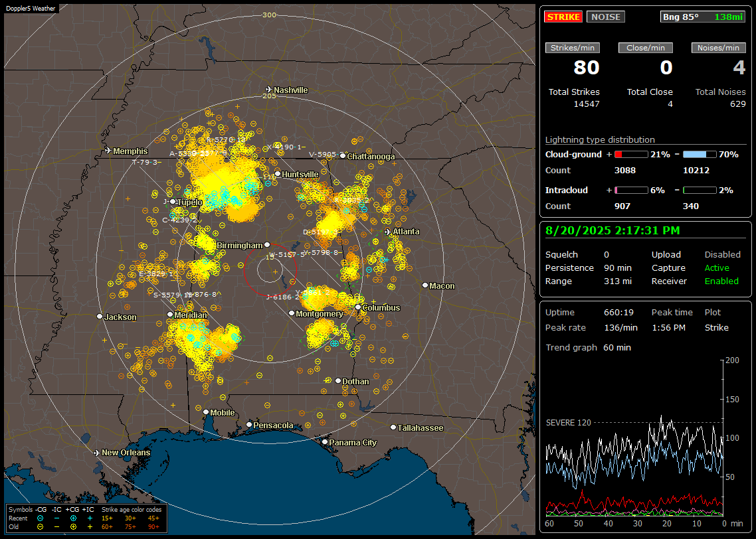
Task: Click the Memphis airport plane icon
Action: point(108,151)
